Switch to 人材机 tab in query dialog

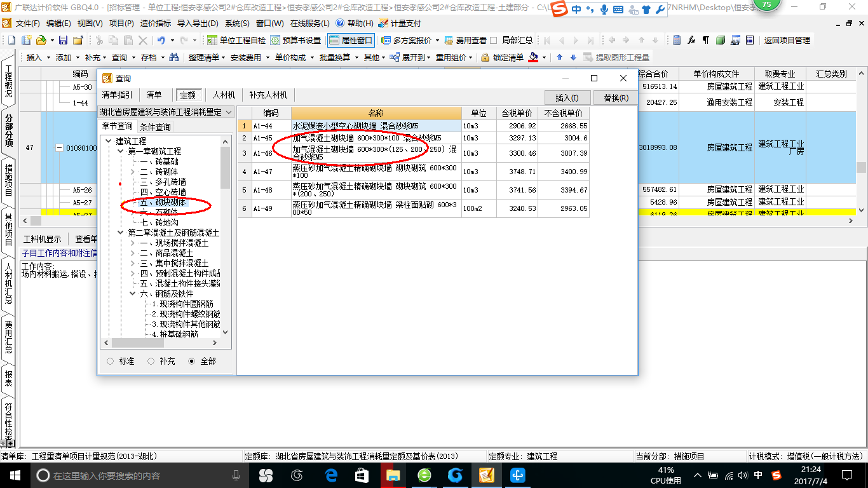224,95
